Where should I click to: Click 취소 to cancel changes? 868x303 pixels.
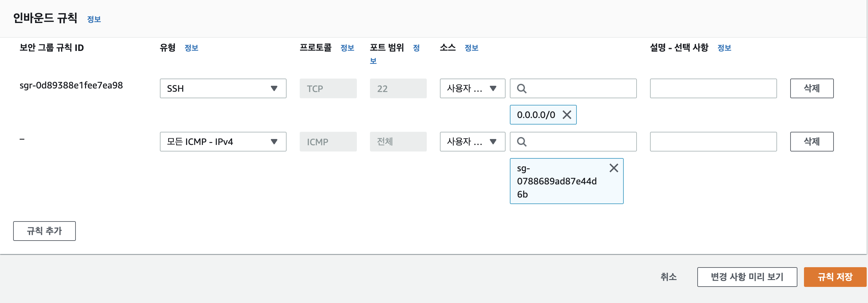(x=668, y=277)
